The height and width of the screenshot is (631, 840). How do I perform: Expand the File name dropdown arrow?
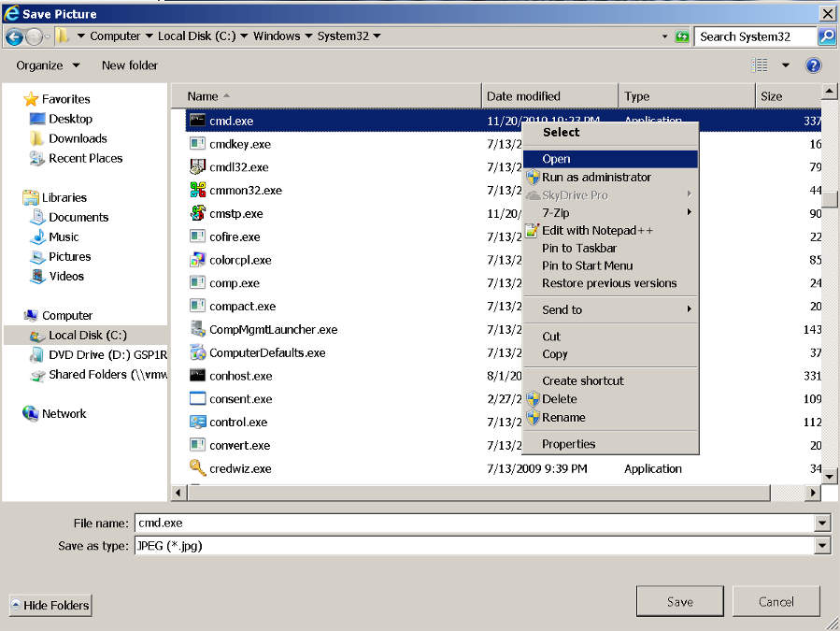[822, 523]
